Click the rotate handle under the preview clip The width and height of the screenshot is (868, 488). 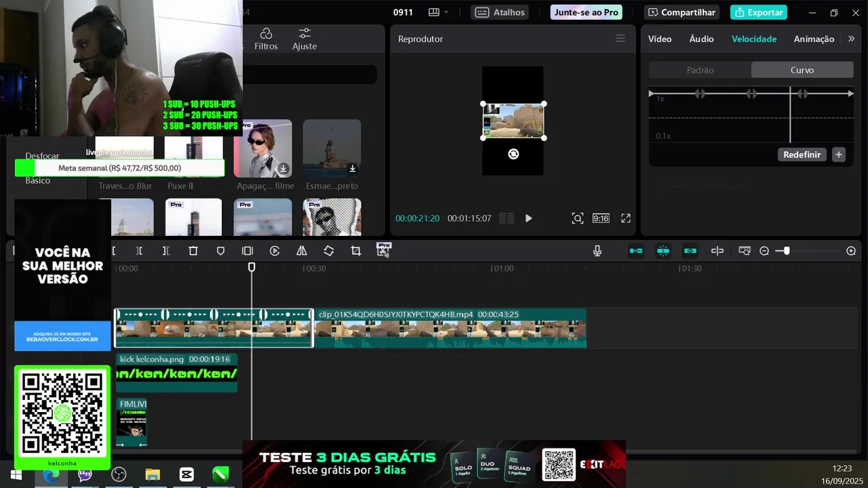tap(513, 154)
